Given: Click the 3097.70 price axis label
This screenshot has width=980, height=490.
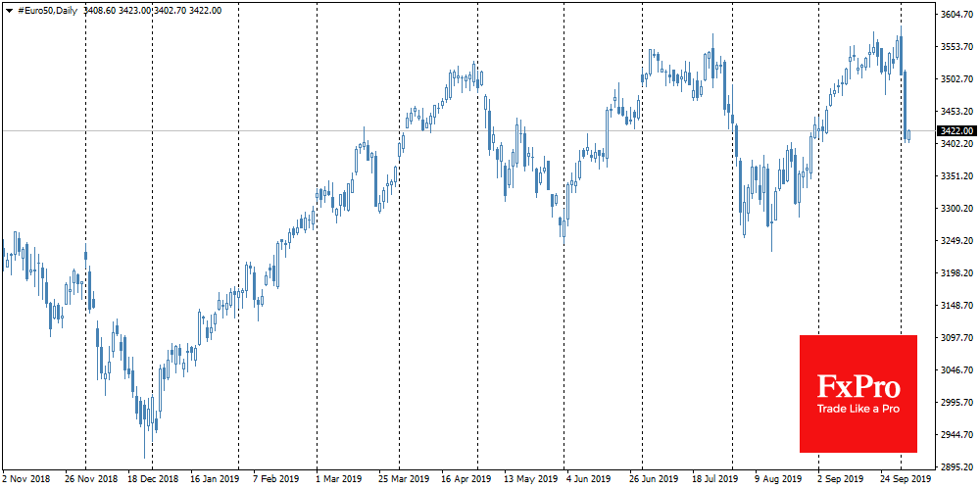Looking at the screenshot, I should point(955,338).
